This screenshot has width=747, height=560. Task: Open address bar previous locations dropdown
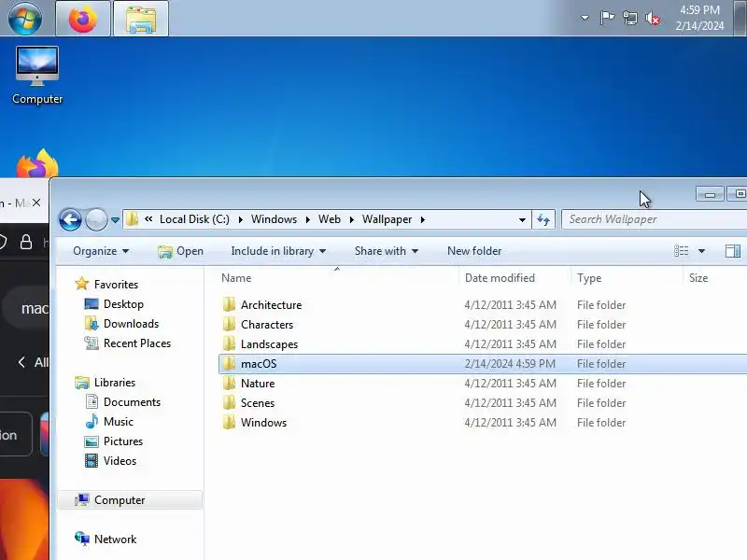(522, 220)
